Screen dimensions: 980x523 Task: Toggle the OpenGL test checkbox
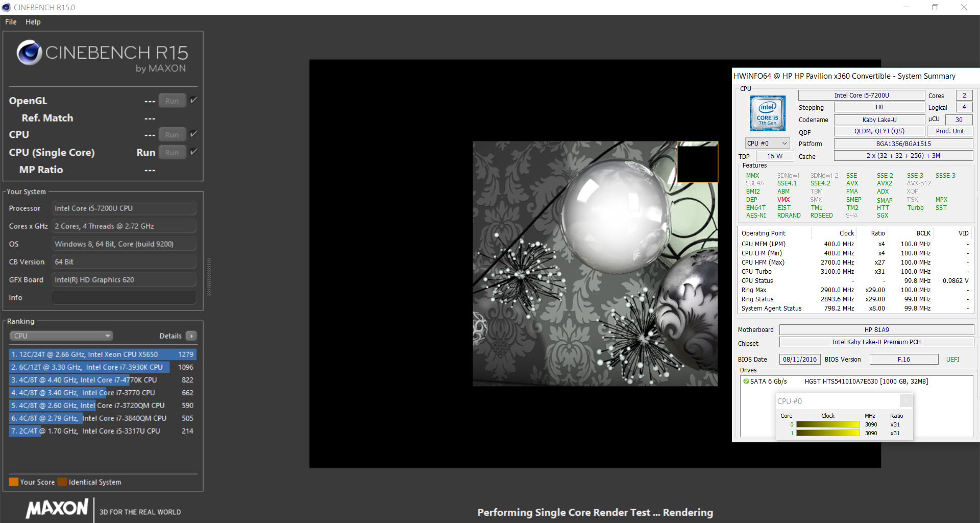click(x=193, y=100)
